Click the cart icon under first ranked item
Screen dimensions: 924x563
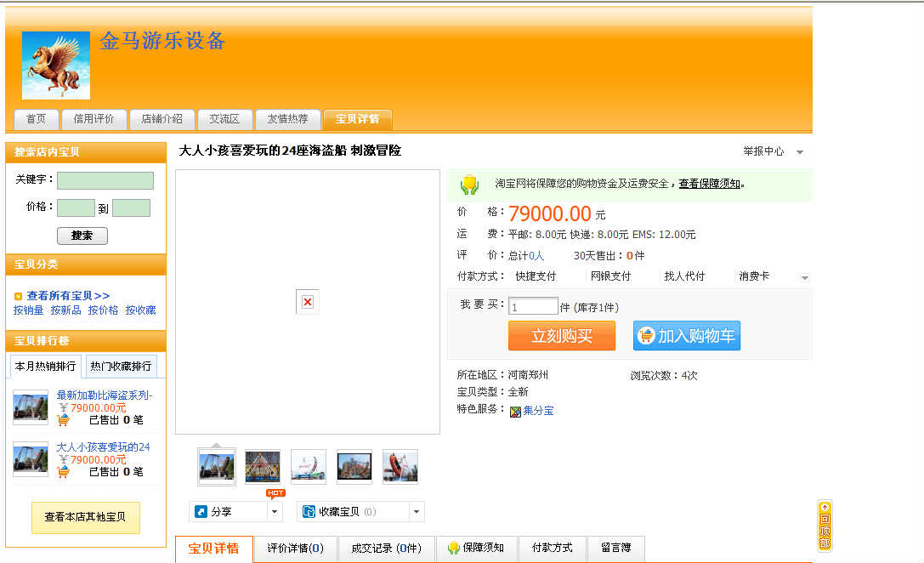pyautogui.click(x=63, y=420)
